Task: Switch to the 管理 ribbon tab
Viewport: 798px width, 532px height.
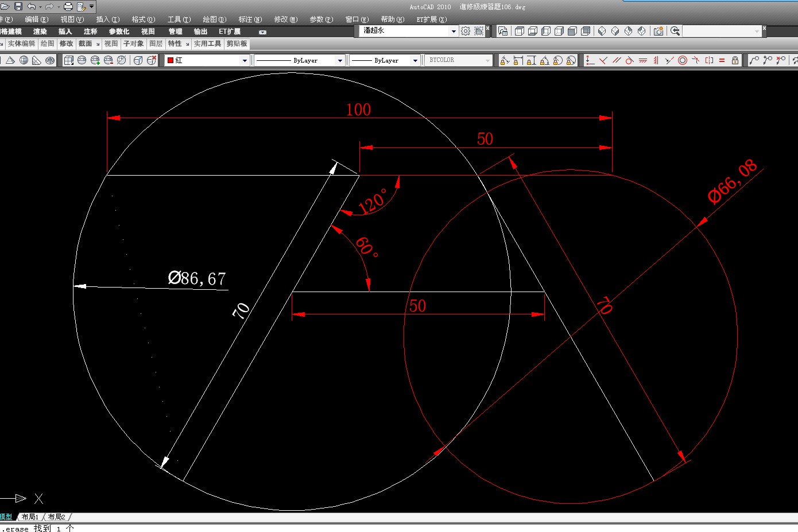Action: click(176, 32)
